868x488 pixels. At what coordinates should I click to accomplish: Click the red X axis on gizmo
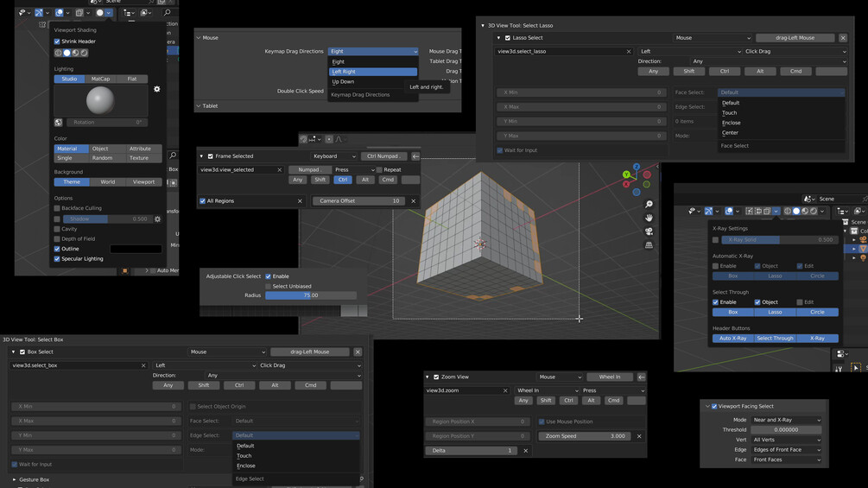[x=626, y=184]
